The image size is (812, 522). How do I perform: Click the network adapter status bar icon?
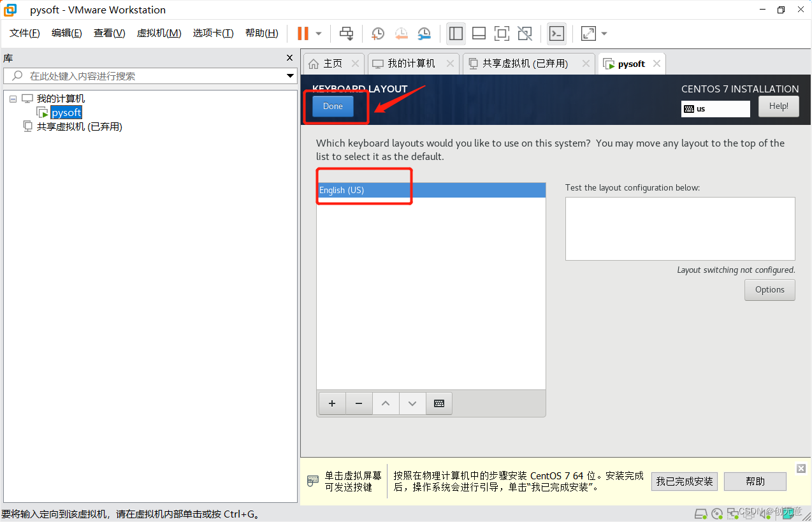tap(733, 514)
